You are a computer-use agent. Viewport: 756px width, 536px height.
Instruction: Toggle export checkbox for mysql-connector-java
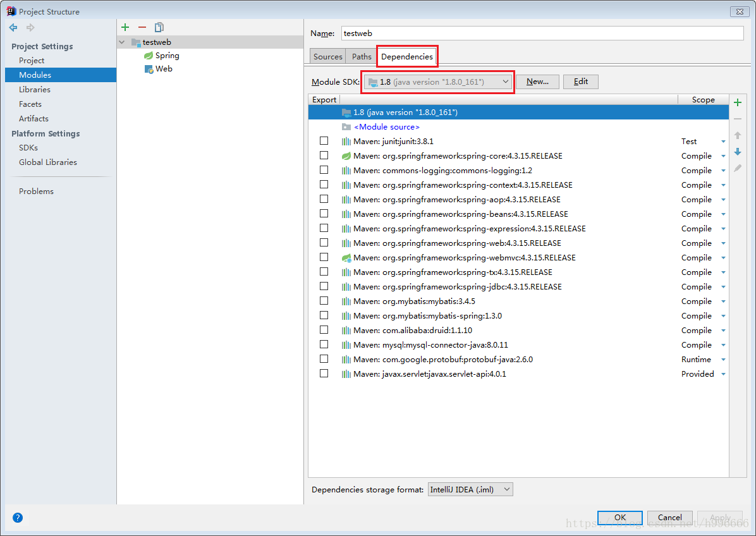click(x=324, y=344)
